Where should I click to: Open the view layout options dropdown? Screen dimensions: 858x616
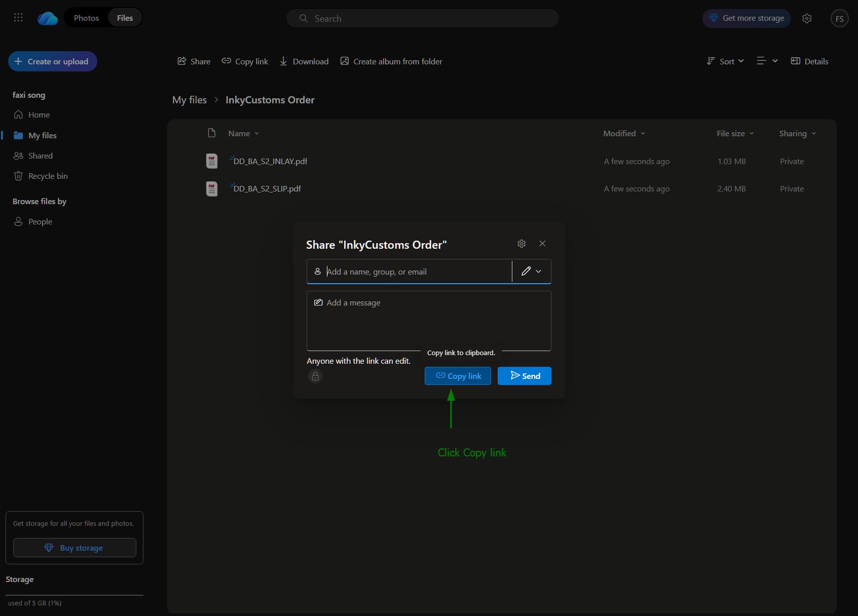point(767,61)
